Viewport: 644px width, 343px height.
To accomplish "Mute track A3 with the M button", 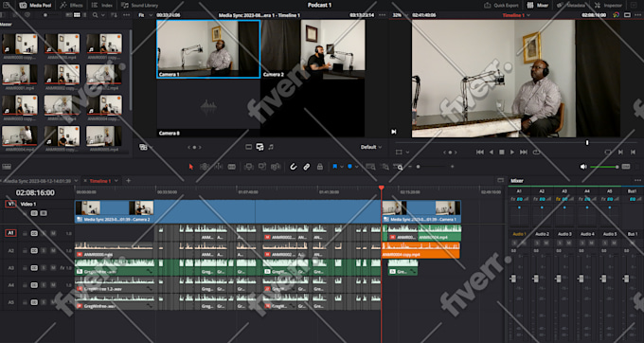I will [x=53, y=268].
